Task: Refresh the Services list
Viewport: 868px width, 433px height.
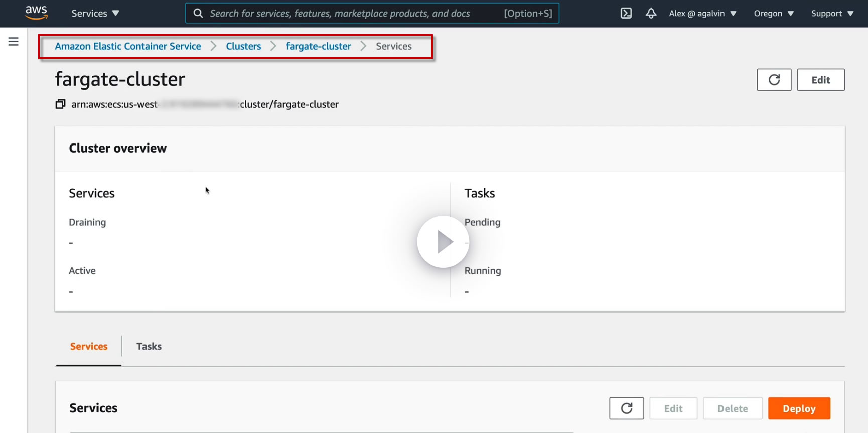Action: pos(626,408)
